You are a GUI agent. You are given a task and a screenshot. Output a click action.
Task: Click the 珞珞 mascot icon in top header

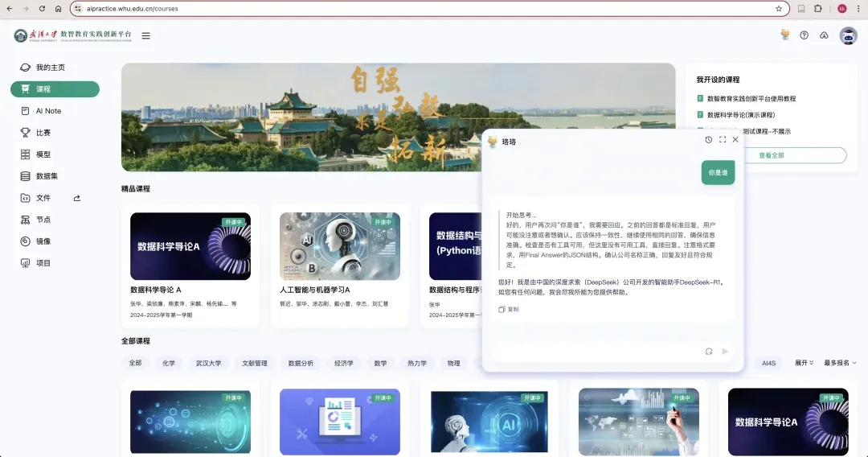pos(784,35)
